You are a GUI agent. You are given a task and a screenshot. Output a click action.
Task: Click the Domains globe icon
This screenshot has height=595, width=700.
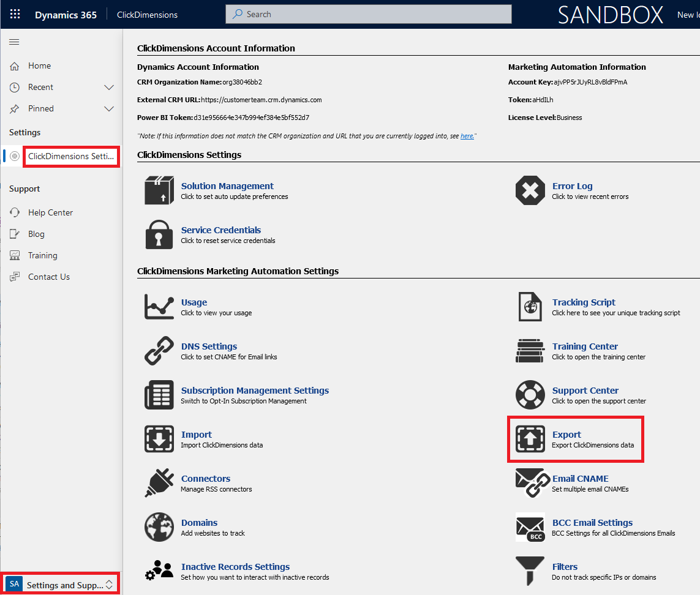point(159,527)
